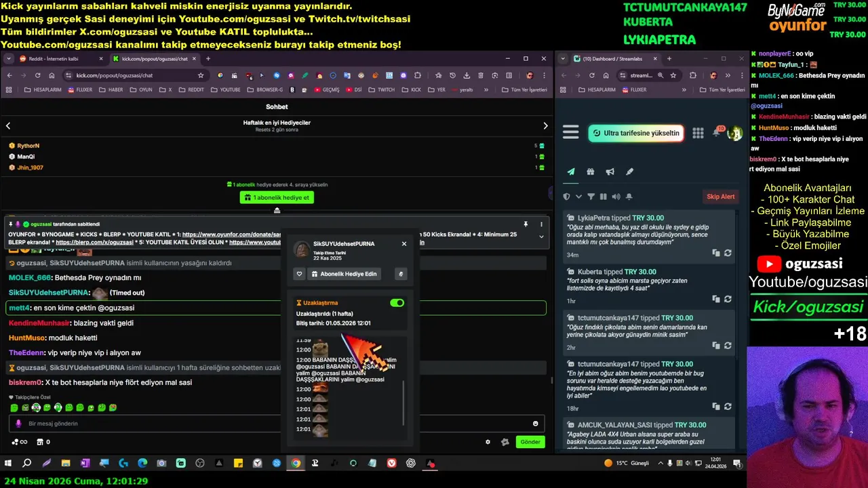Select the paper plane recent events tab
Image resolution: width=868 pixels, height=488 pixels.
[571, 171]
